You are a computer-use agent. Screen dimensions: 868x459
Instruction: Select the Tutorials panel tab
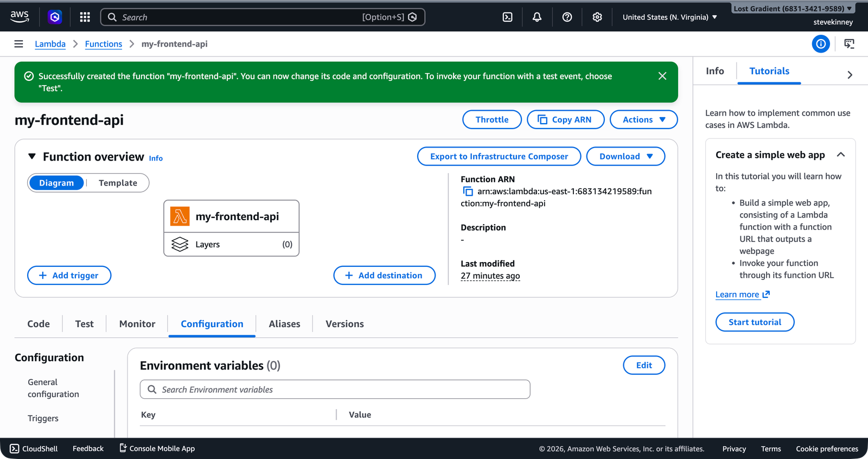pos(769,71)
